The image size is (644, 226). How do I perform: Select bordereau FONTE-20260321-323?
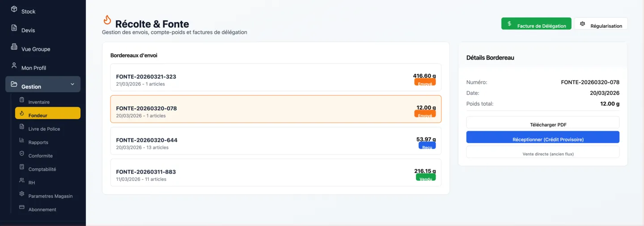pos(276,77)
